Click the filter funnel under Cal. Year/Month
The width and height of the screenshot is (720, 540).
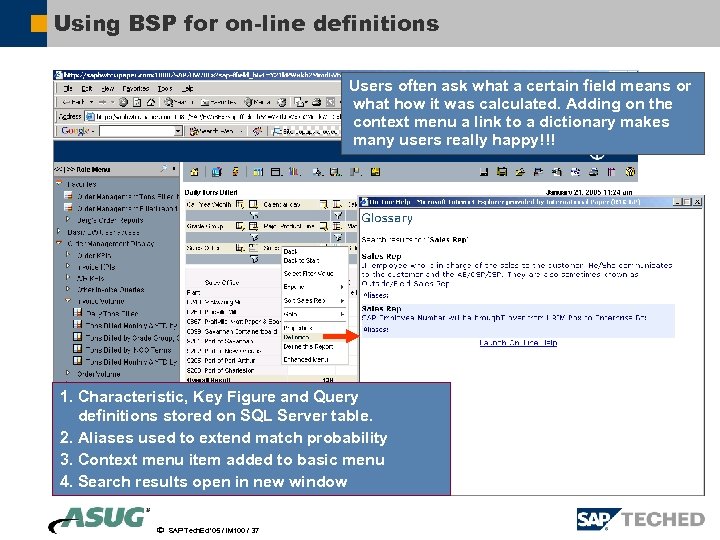click(254, 215)
